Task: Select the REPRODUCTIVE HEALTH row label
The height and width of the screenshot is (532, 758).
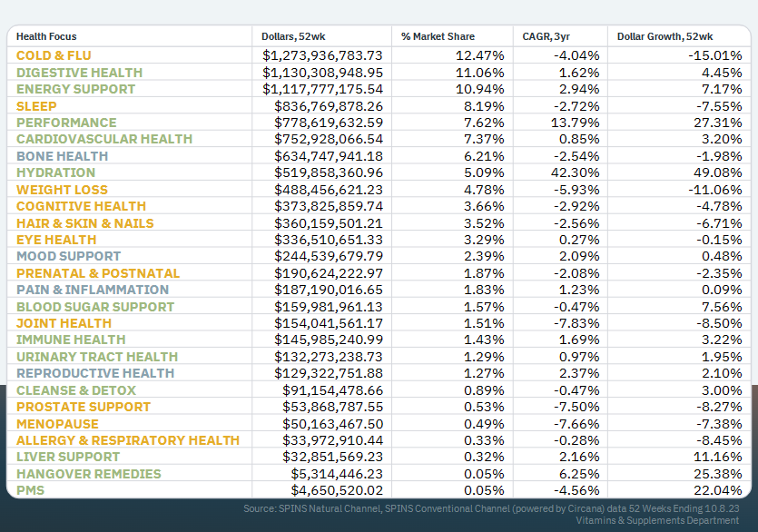Action: tap(95, 373)
